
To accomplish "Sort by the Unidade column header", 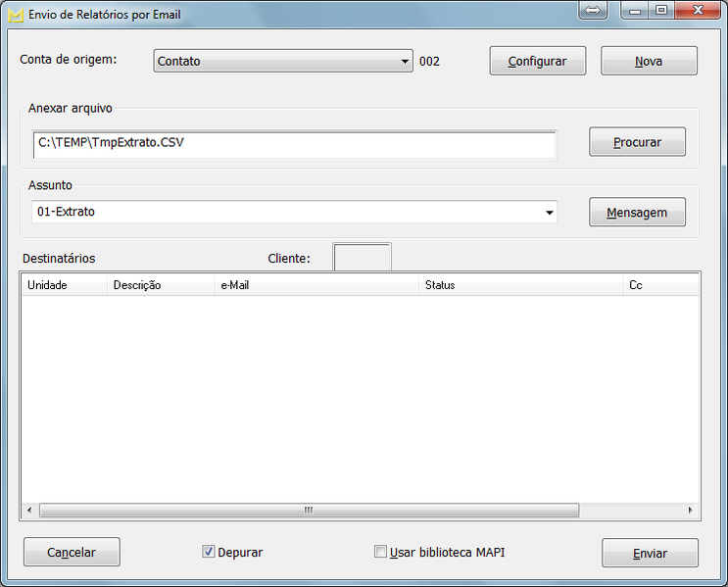I will pyautogui.click(x=63, y=285).
